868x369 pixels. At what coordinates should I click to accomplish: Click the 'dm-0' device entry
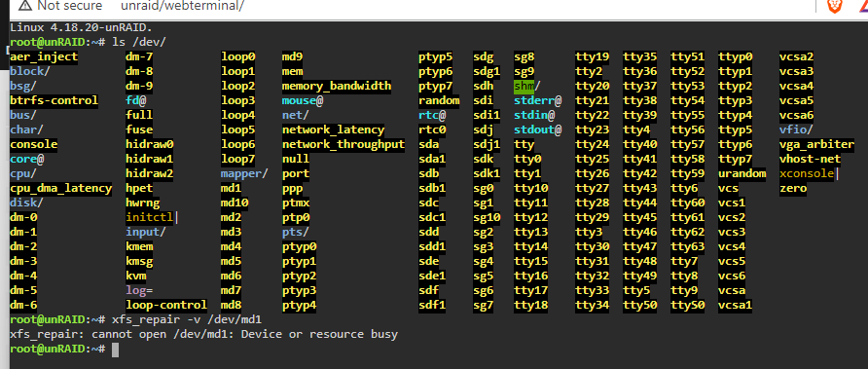coord(23,217)
